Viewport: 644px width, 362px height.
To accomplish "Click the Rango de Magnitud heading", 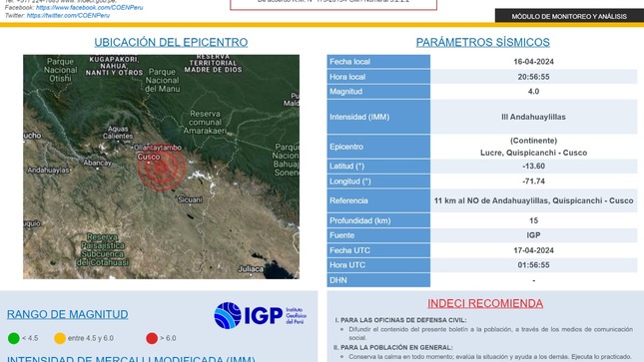I will (x=67, y=314).
